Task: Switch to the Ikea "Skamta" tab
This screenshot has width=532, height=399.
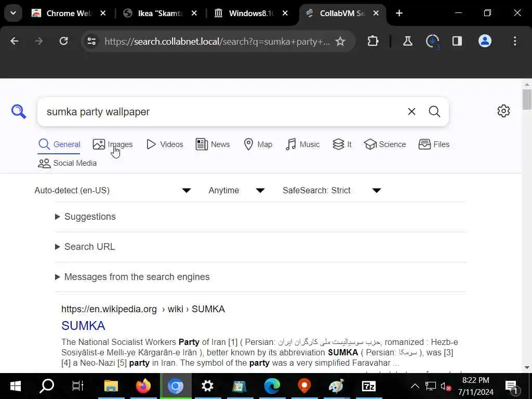Action: pos(153,13)
